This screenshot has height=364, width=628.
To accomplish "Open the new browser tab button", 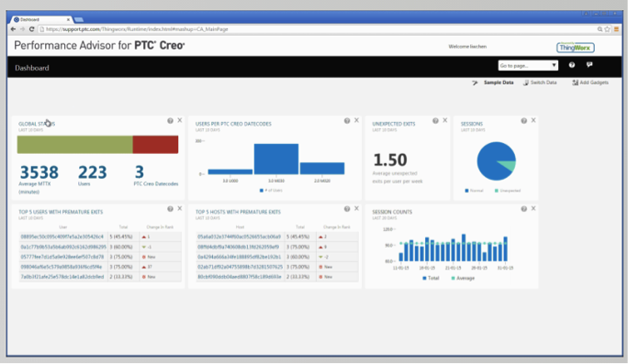I will 79,19.
